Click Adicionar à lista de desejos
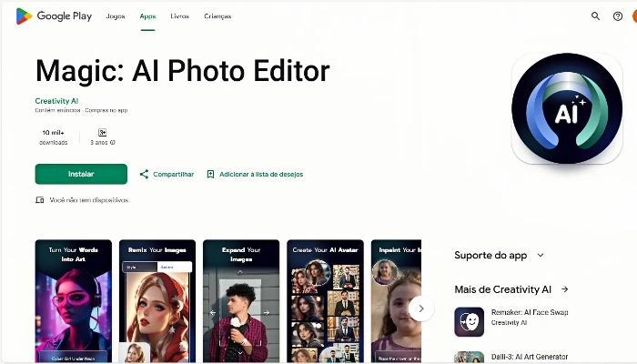Viewport: 637px width, 364px height. coord(261,175)
